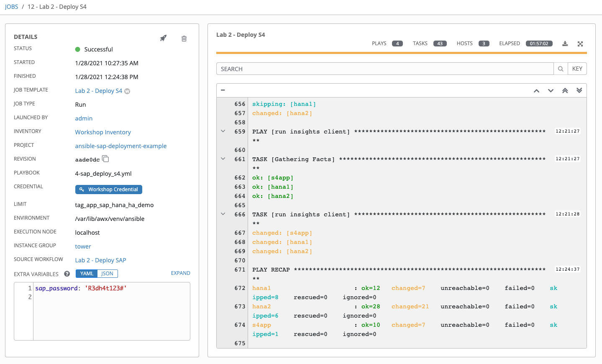The image size is (602, 364).
Task: Click started time 1/28/2021 10:27:35 AM
Action: tap(107, 63)
